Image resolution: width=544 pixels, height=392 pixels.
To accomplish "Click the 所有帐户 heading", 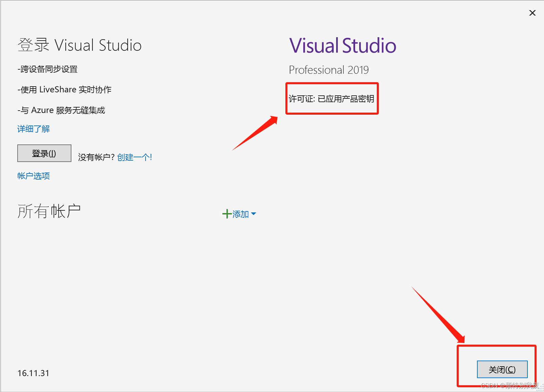I will (x=49, y=211).
